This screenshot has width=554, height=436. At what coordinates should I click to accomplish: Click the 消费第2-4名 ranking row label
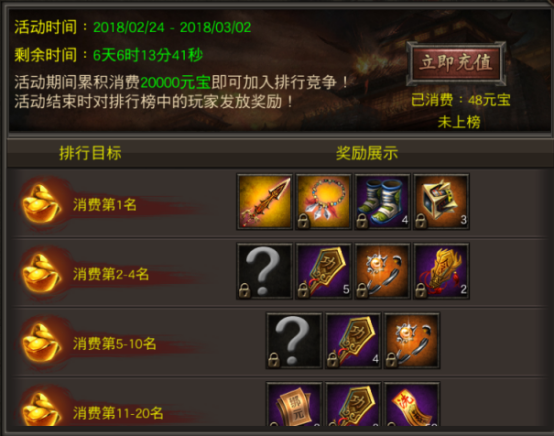tap(111, 274)
